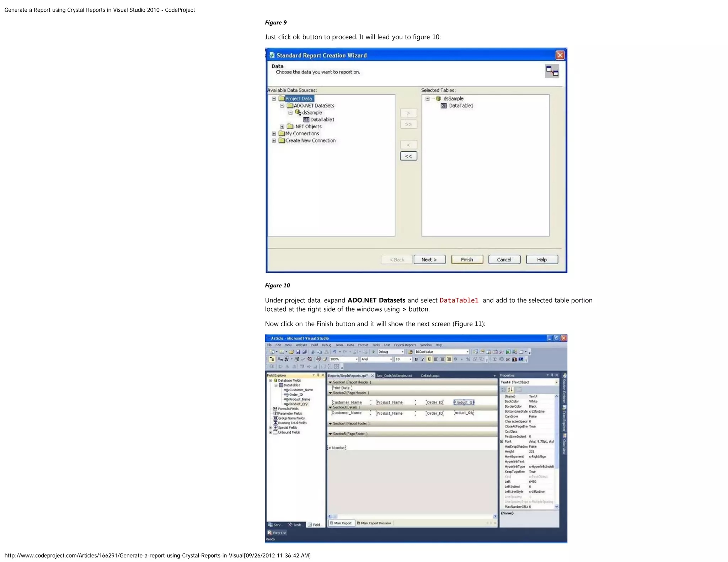Click the align right icon

(449, 359)
